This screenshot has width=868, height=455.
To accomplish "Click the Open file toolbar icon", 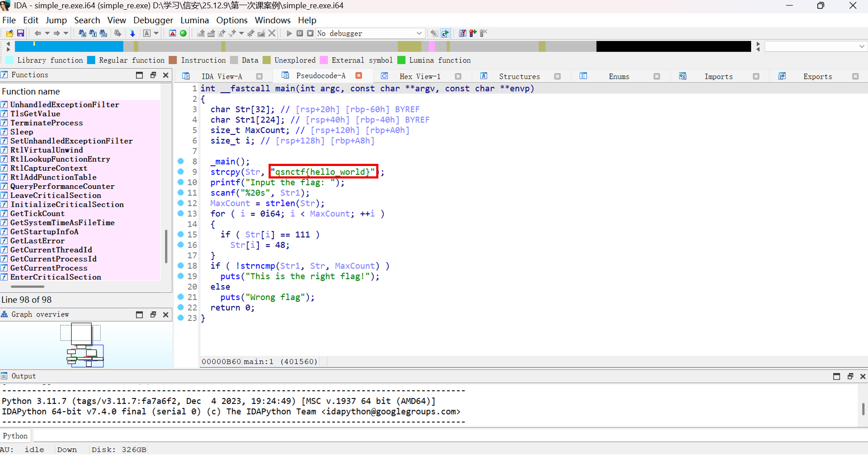I will pyautogui.click(x=10, y=33).
